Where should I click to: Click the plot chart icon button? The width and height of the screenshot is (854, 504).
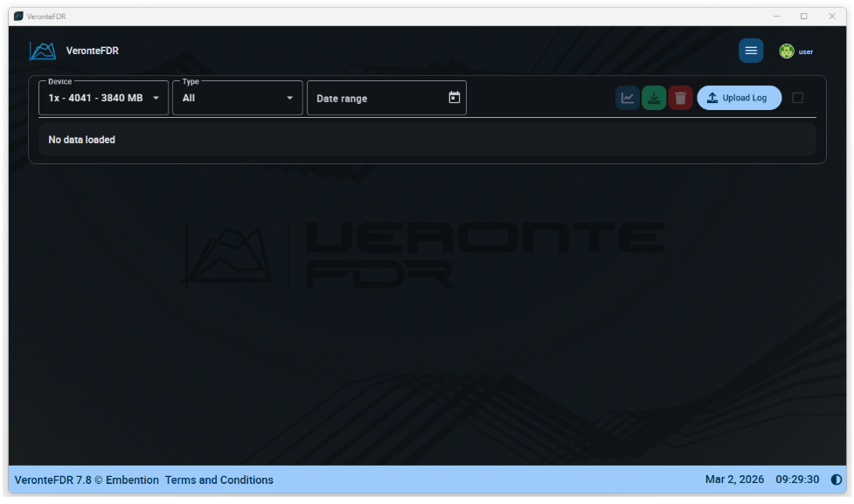tap(627, 98)
